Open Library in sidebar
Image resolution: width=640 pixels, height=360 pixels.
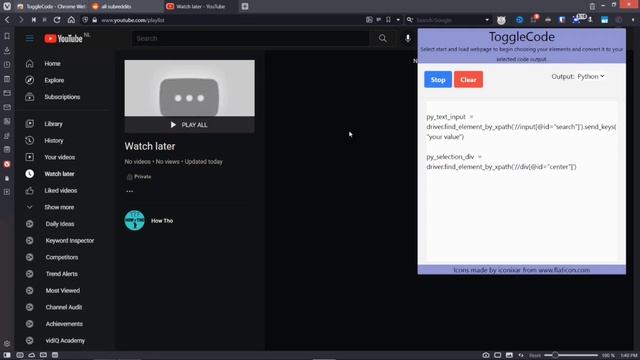click(x=53, y=124)
